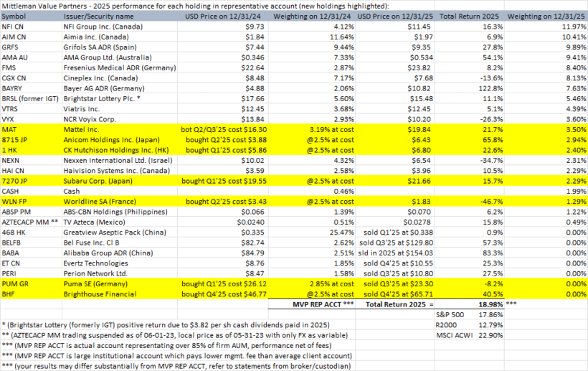Select the 'S&P 500' benchmark label
This screenshot has height=371, width=588.
pyautogui.click(x=450, y=315)
